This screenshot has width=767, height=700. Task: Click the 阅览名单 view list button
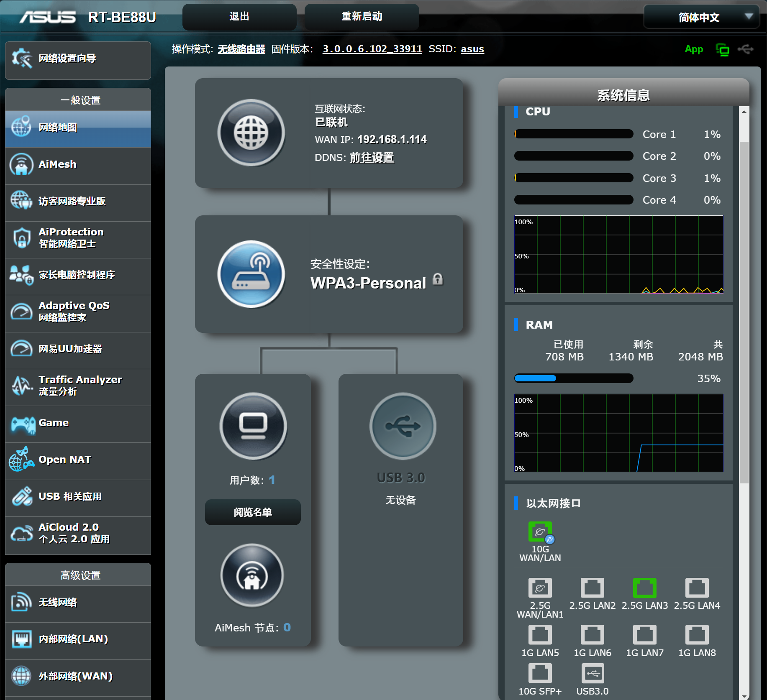pos(253,512)
